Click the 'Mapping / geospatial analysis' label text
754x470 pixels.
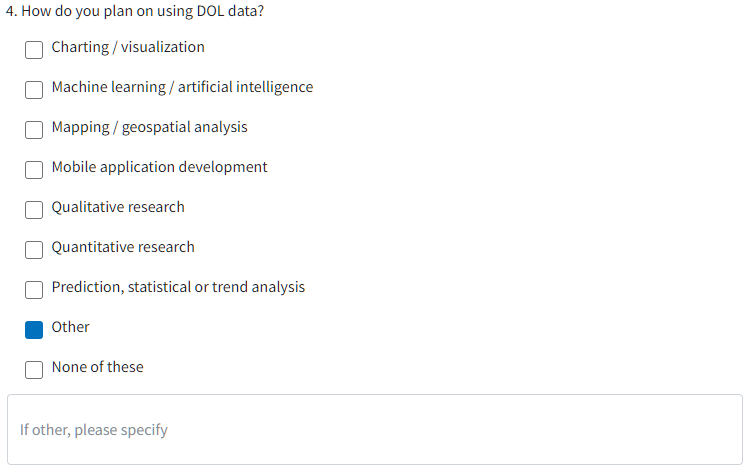tap(149, 127)
